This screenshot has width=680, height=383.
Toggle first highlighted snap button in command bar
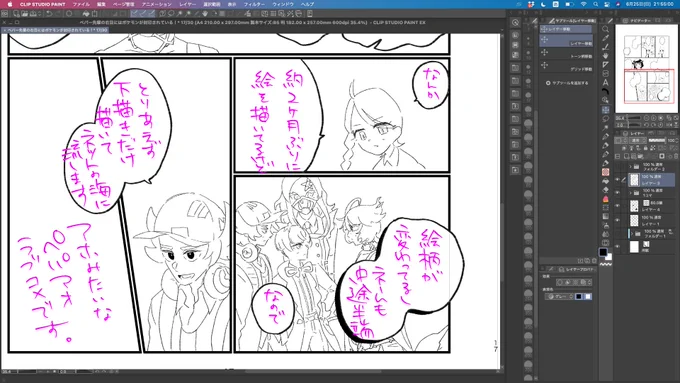tap(134, 13)
